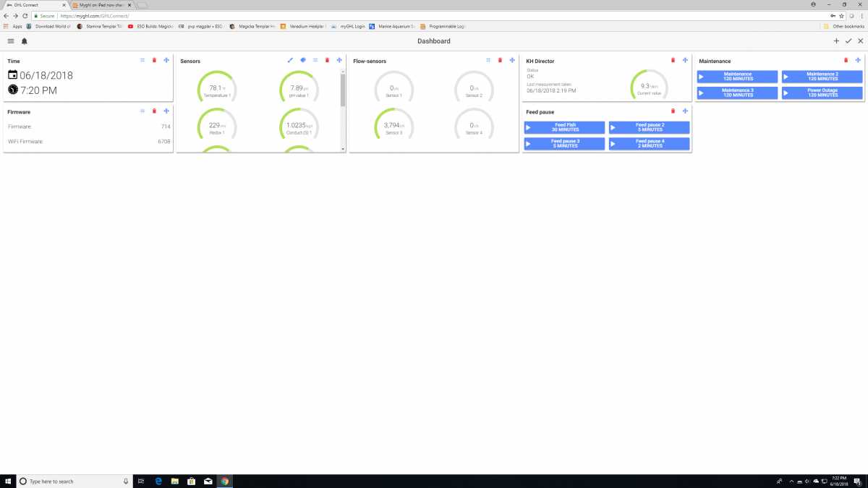Start Feed pause 4 for 2 minutes
Viewport: 868px width, 488px height.
coord(649,144)
